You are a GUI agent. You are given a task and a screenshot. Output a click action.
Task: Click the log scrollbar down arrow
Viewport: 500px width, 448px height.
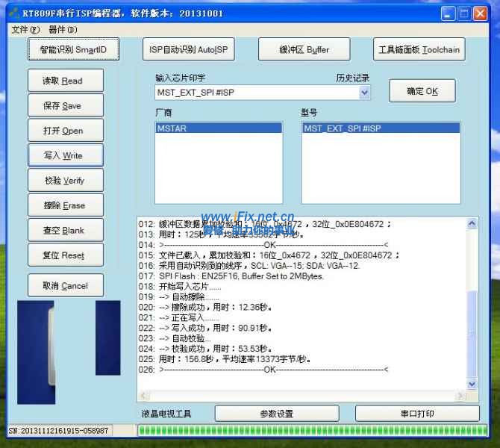coord(472,385)
